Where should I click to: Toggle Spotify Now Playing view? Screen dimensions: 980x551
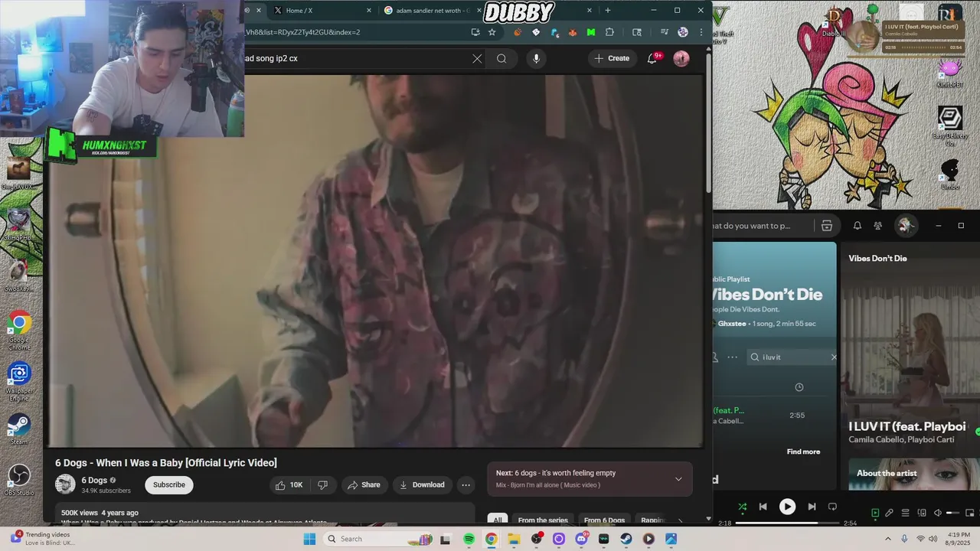click(875, 513)
